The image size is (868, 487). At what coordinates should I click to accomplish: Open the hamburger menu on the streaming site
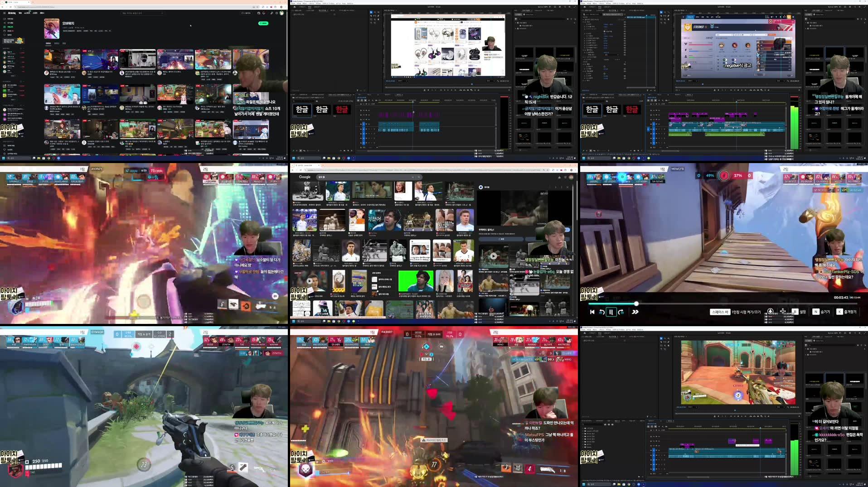pyautogui.click(x=4, y=13)
